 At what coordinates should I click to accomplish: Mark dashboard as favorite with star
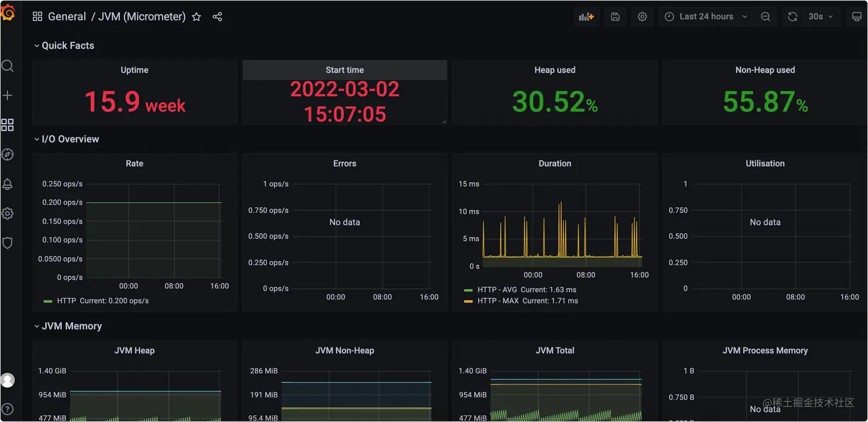[x=196, y=17]
